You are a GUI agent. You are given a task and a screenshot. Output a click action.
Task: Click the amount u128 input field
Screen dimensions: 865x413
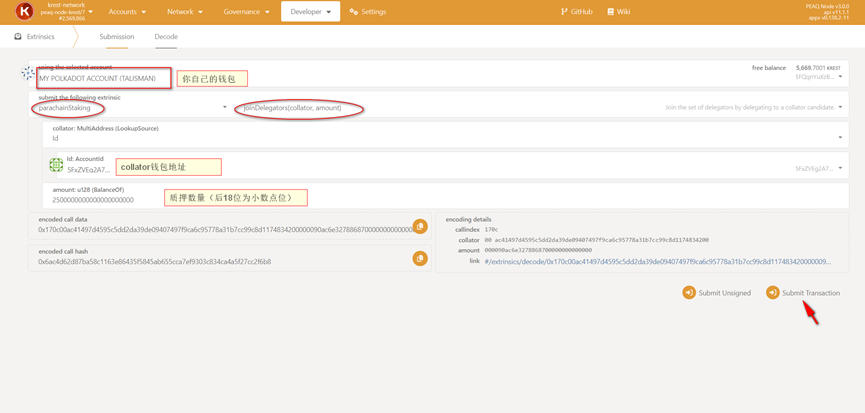pyautogui.click(x=446, y=195)
